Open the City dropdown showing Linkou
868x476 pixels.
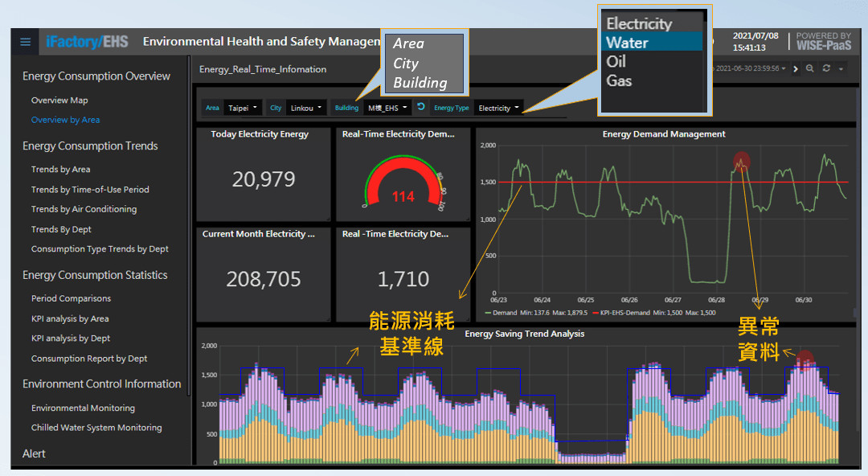(305, 108)
